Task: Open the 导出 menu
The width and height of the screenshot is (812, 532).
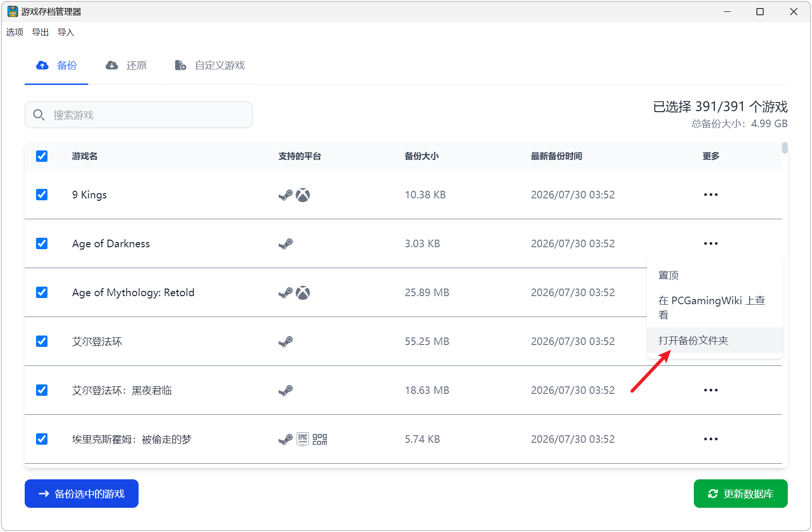Action: click(x=40, y=32)
